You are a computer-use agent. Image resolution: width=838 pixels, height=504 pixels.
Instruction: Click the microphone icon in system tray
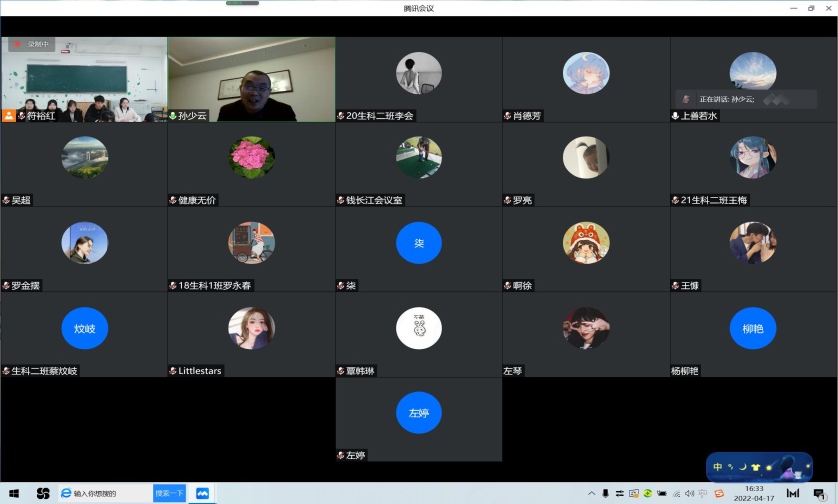click(605, 493)
